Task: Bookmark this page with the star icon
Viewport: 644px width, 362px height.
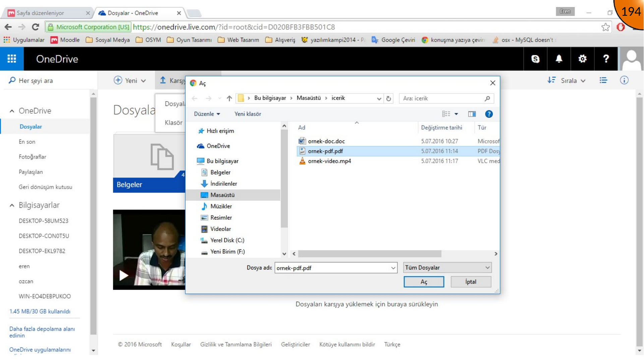Action: pyautogui.click(x=605, y=27)
